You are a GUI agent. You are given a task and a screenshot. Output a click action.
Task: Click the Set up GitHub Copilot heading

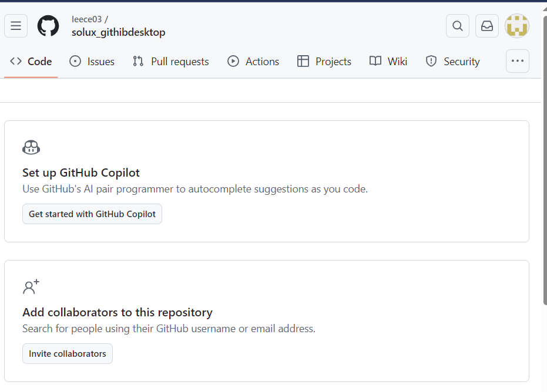tap(81, 173)
